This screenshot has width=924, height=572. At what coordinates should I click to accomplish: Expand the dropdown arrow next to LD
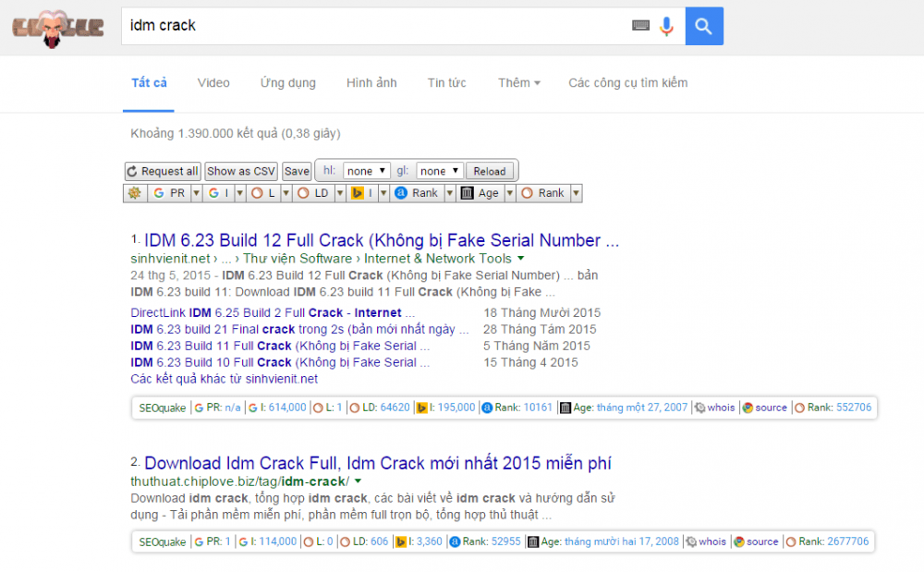(x=340, y=192)
